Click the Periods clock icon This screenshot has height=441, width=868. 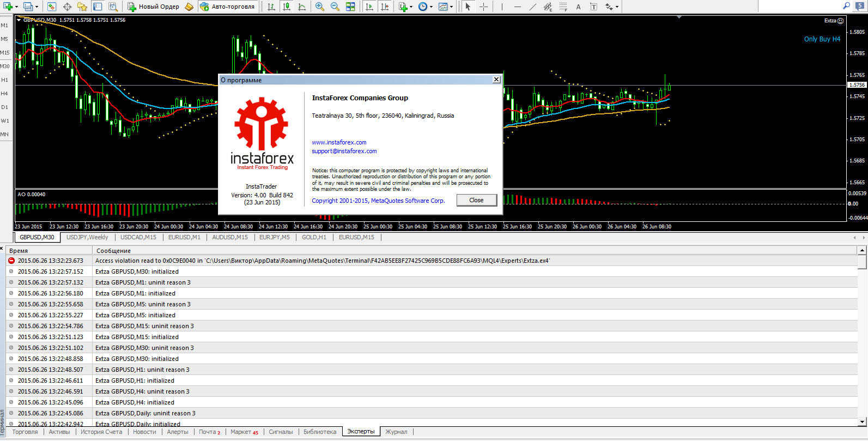click(423, 7)
